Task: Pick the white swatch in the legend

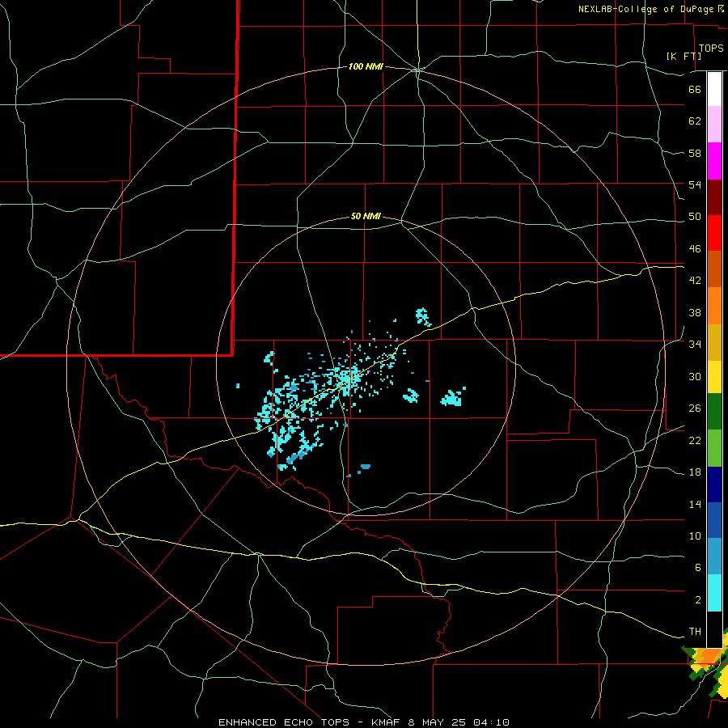Action: click(x=714, y=89)
